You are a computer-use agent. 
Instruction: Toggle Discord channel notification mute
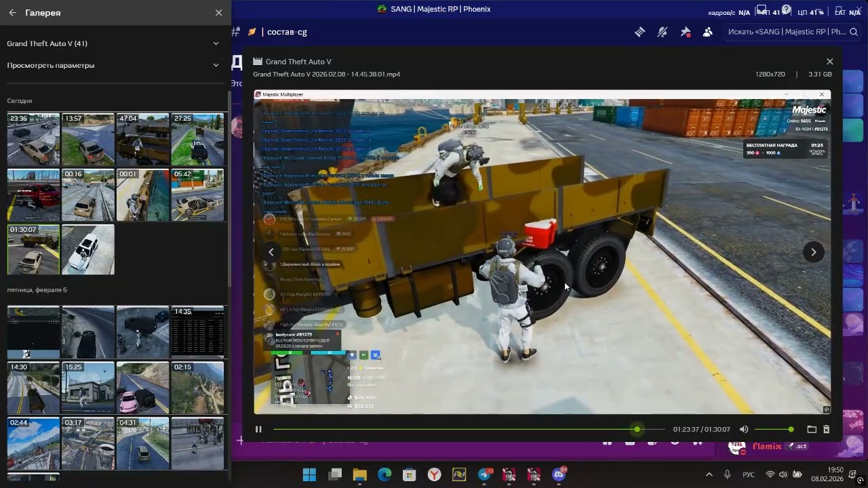663,32
